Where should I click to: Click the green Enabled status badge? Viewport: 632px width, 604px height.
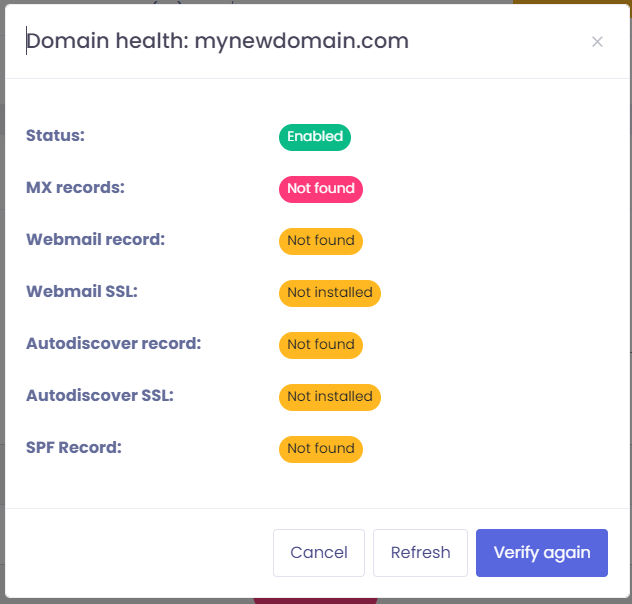click(315, 137)
